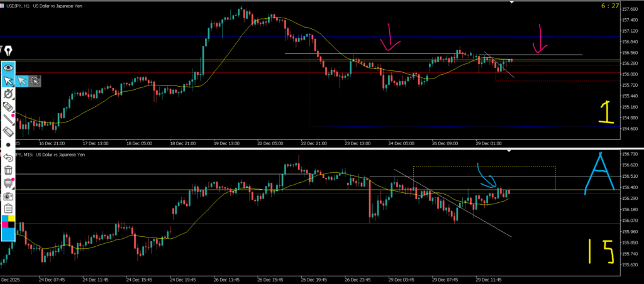Image resolution: width=644 pixels, height=284 pixels.
Task: Click the black dot brush size control
Action: [8, 145]
